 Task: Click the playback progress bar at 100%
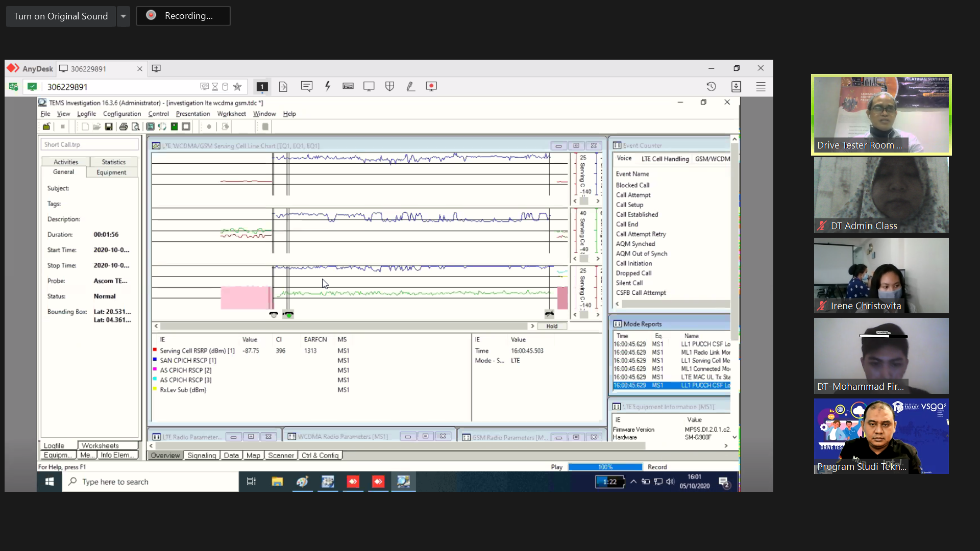(x=605, y=467)
